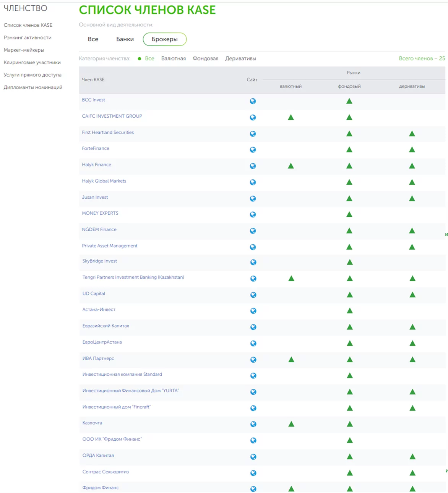The width and height of the screenshot is (448, 493).
Task: Click the фондовый column header
Action: [x=349, y=86]
